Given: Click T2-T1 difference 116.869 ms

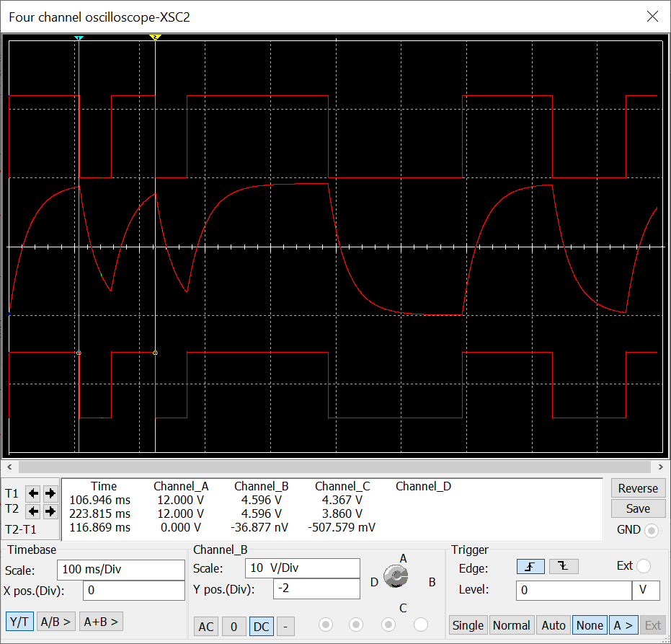Looking at the screenshot, I should (x=99, y=527).
